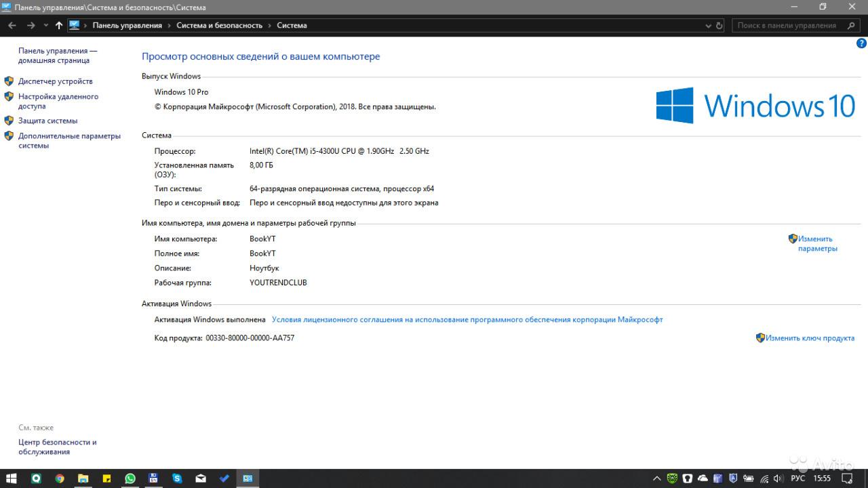Screen dimensions: 868x488
Task: Open Sticky Notes from taskbar
Action: point(106,479)
